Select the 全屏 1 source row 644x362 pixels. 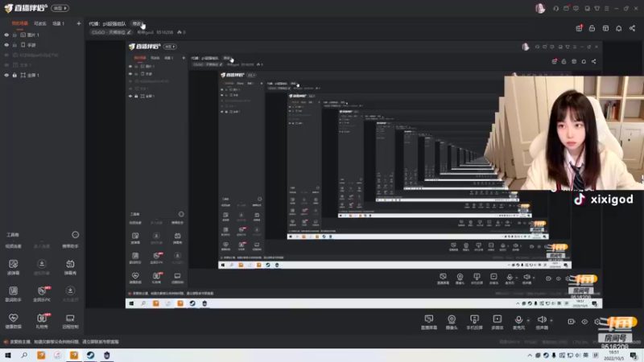coord(42,75)
